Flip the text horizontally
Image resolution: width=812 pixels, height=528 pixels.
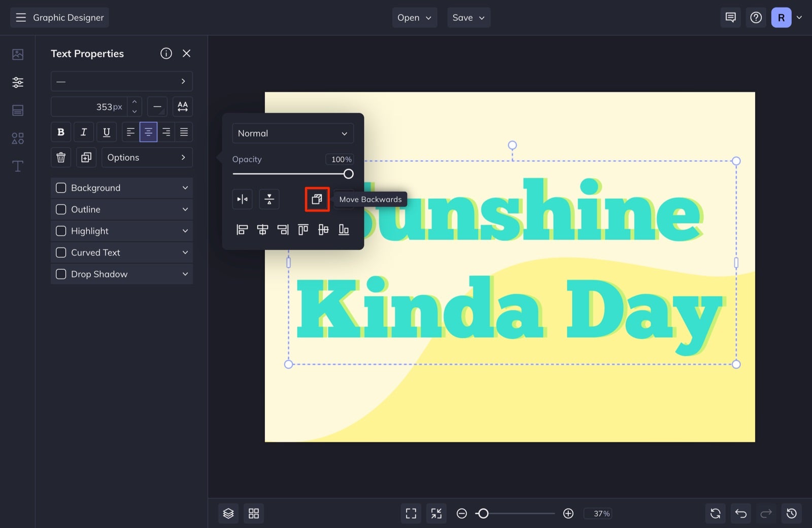[x=242, y=199]
